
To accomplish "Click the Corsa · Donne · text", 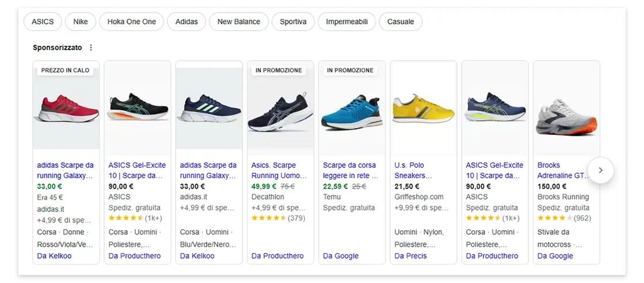I will 62,232.
